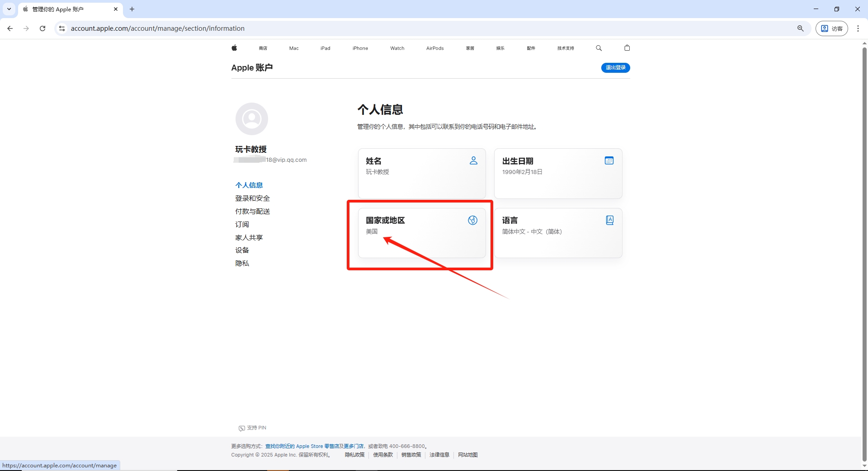Open 隐私 in the sidebar
Viewport: 868px width, 471px height.
pyautogui.click(x=242, y=264)
